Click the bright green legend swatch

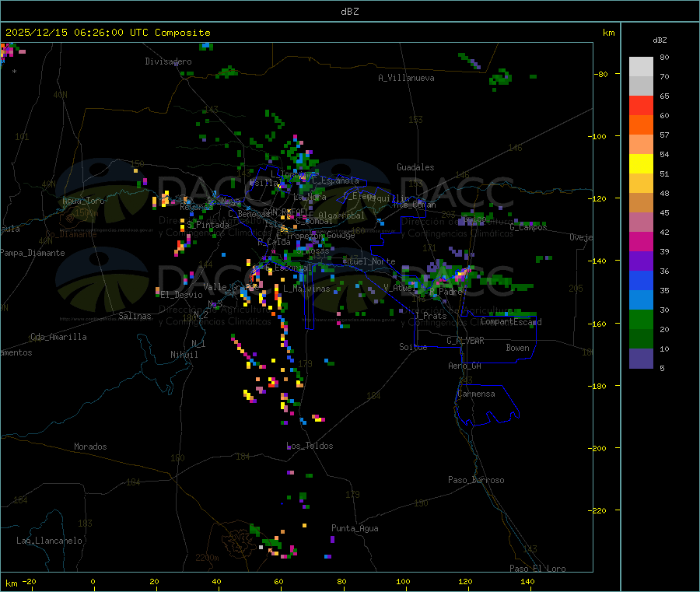pos(641,319)
